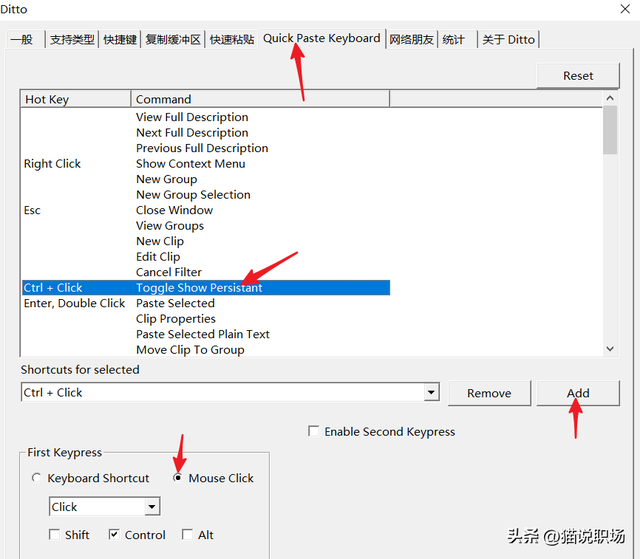Uncheck the Control modifier checkbox
The image size is (640, 559).
point(114,535)
